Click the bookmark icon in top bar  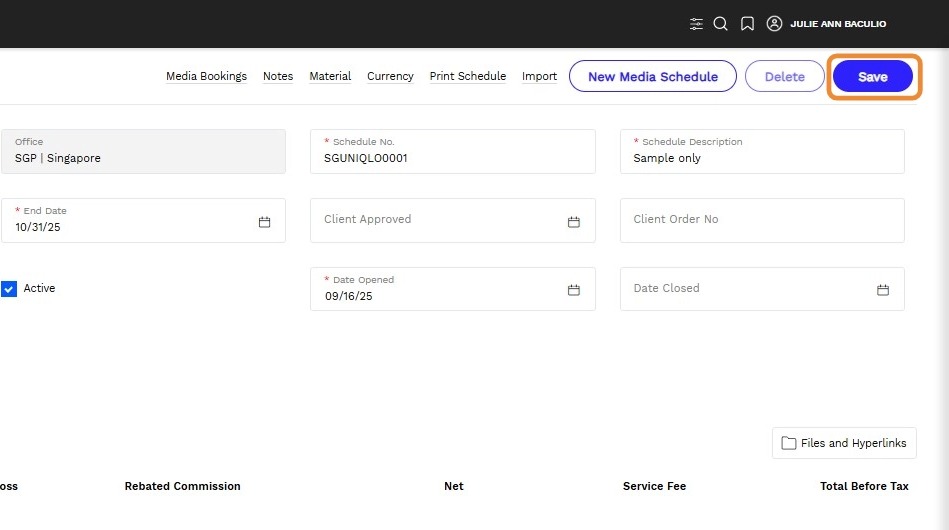point(747,24)
